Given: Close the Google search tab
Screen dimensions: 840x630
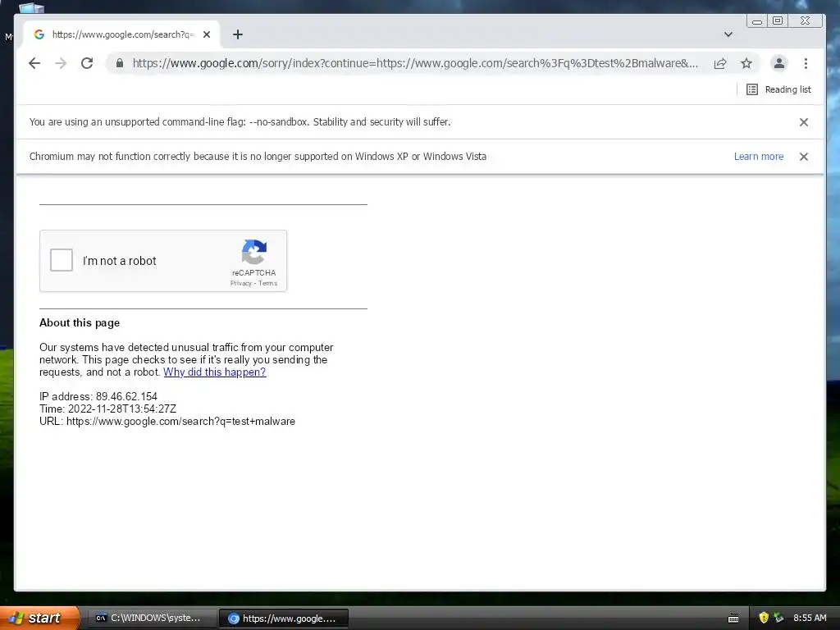Looking at the screenshot, I should 207,34.
